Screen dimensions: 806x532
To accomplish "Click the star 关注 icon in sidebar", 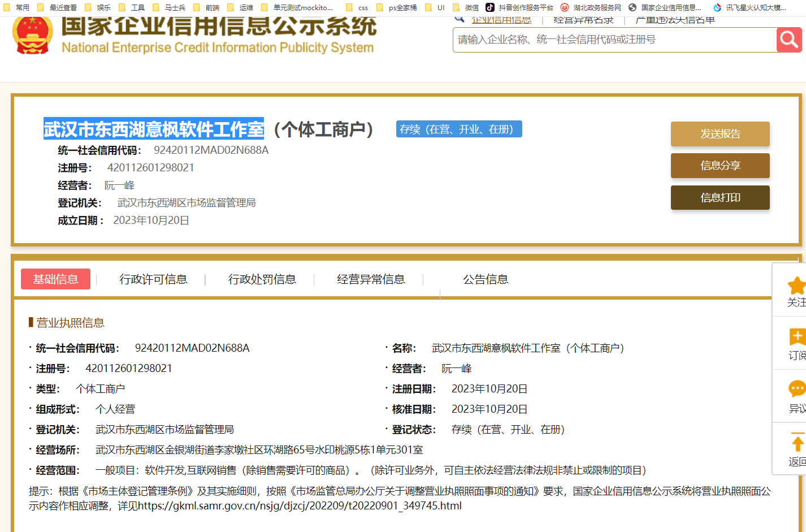I will 796,286.
